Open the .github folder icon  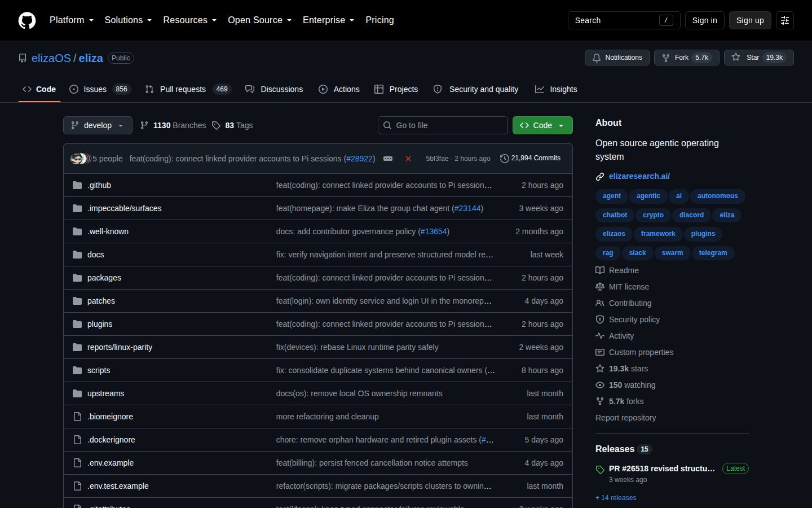(77, 185)
